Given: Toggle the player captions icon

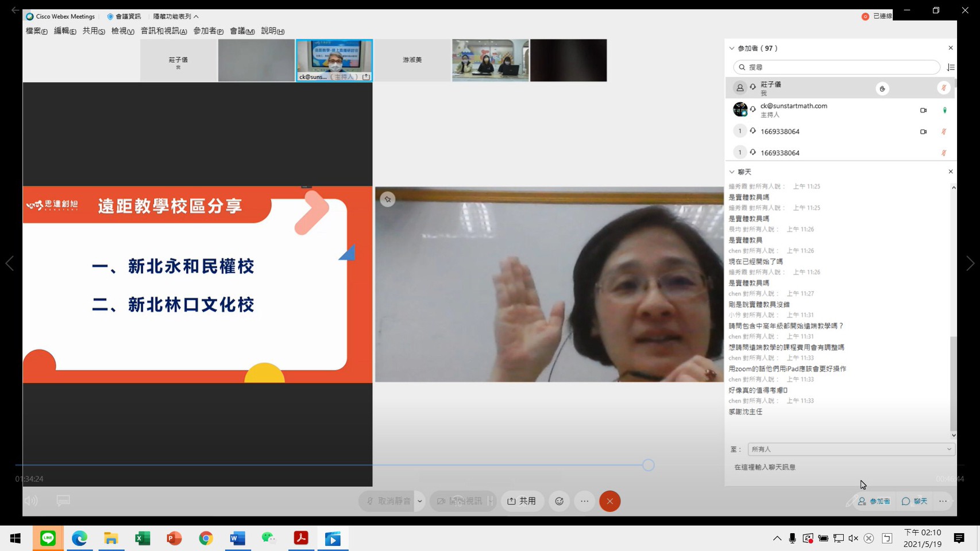Looking at the screenshot, I should tap(63, 501).
